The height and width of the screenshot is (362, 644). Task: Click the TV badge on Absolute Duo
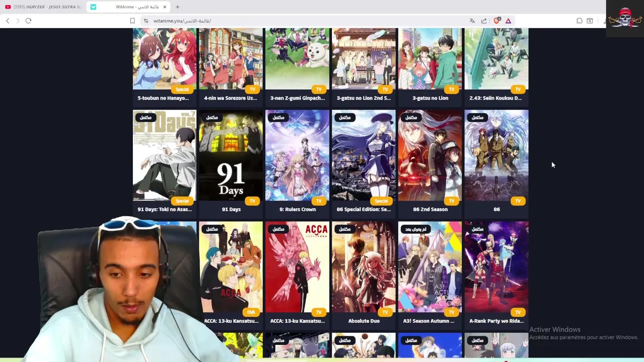[385, 313]
